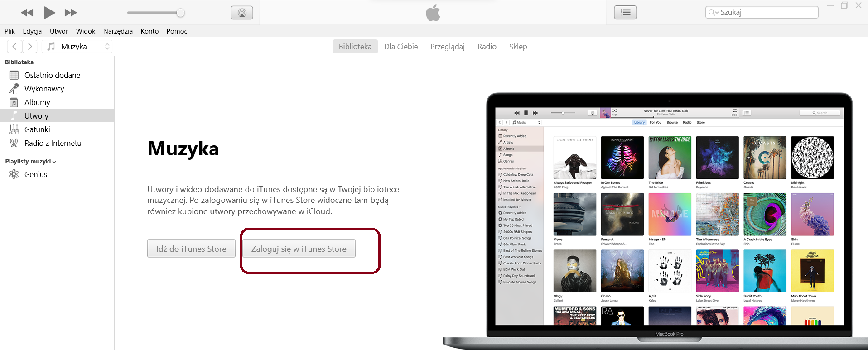The width and height of the screenshot is (868, 350).
Task: Go forward with the right arrow button
Action: pyautogui.click(x=29, y=46)
